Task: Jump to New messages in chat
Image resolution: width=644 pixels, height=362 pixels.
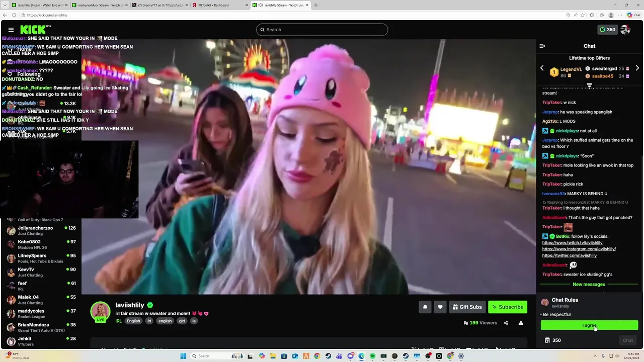Action: [589, 284]
